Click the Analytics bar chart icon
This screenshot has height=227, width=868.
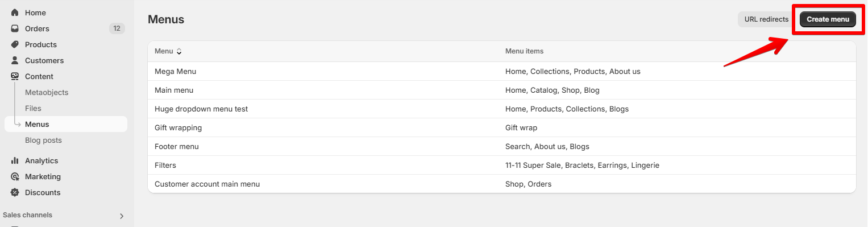(x=15, y=160)
